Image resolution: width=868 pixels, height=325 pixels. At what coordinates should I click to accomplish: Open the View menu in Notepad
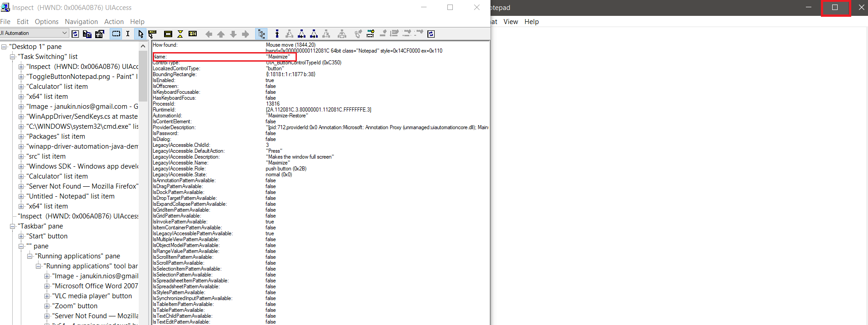point(510,22)
